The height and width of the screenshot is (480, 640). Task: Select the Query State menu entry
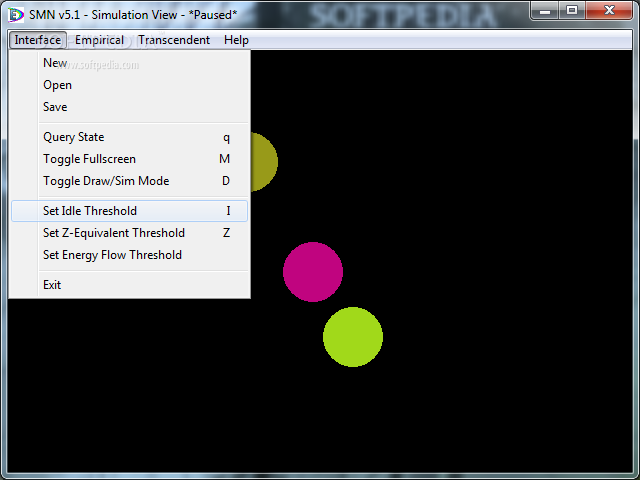point(129,137)
